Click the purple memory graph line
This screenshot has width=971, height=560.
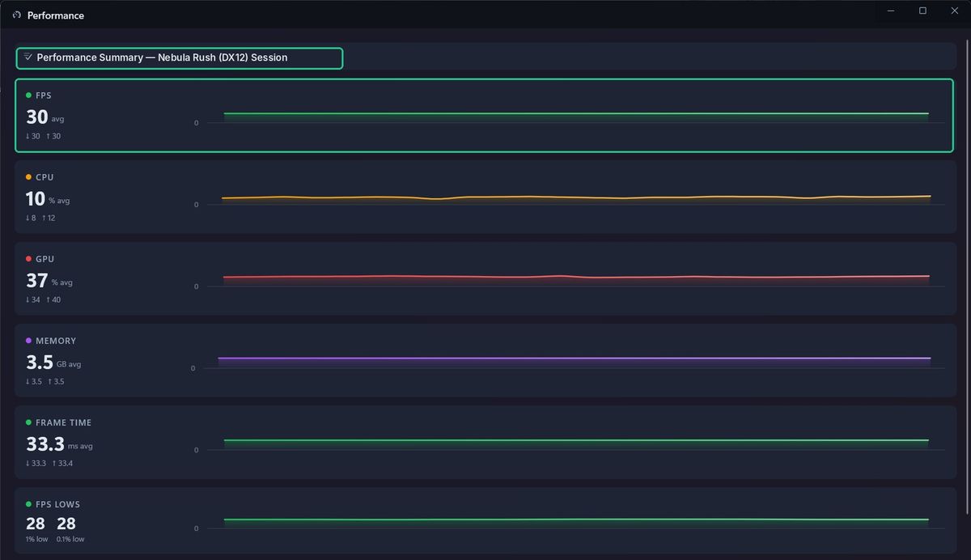click(575, 358)
